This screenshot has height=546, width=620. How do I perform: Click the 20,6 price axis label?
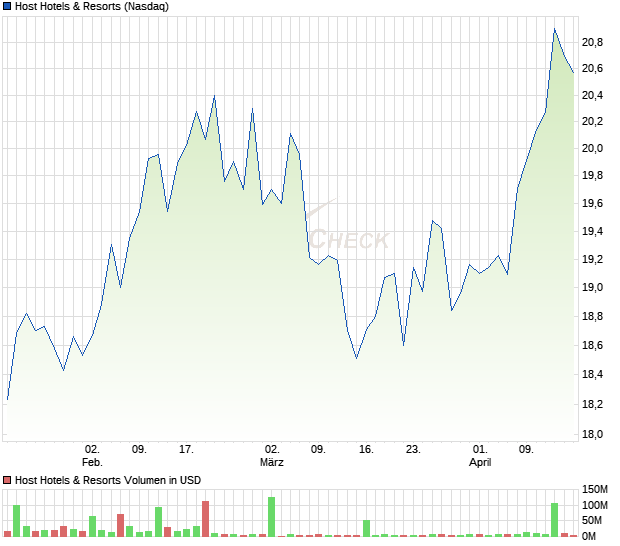(592, 68)
